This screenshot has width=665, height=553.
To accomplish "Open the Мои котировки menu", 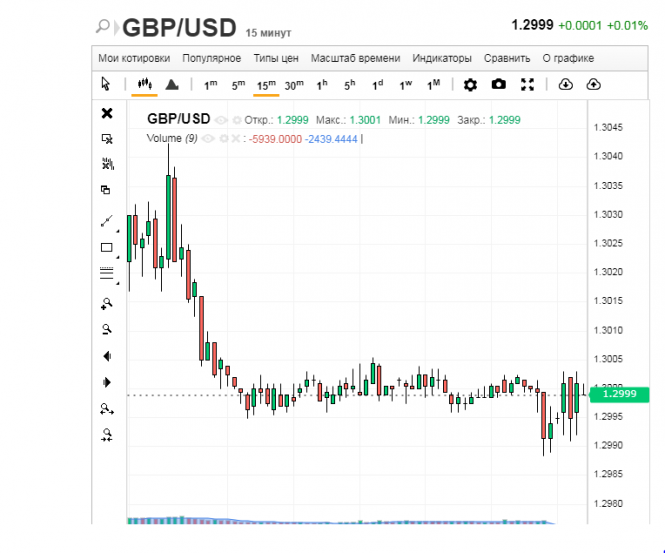I will (x=134, y=58).
